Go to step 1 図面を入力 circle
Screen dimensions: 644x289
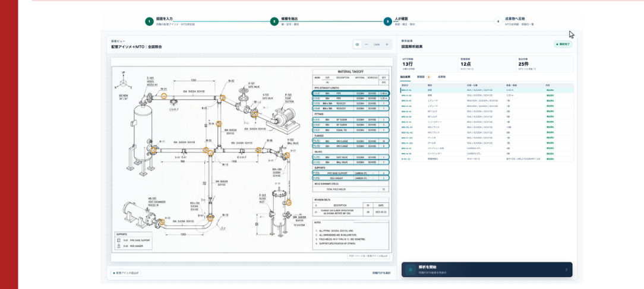[149, 21]
